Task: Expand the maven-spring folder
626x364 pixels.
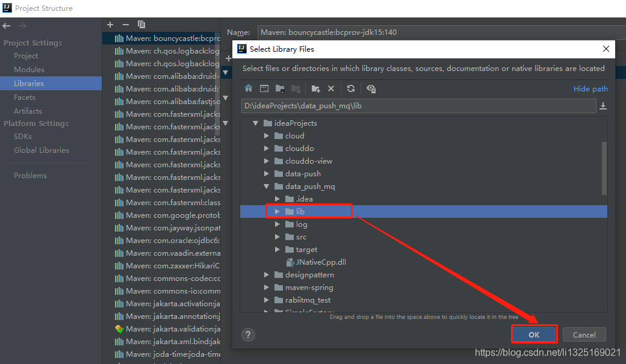Action: (x=266, y=288)
